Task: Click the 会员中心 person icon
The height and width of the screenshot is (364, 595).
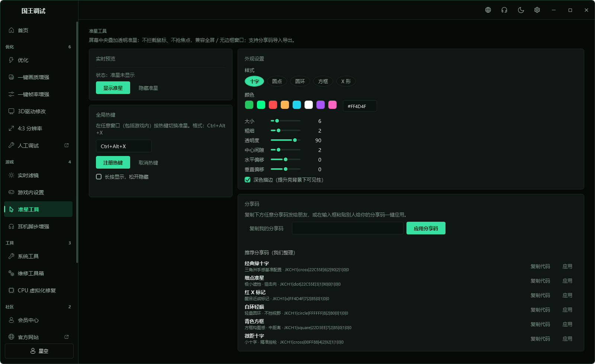Action: click(x=11, y=320)
